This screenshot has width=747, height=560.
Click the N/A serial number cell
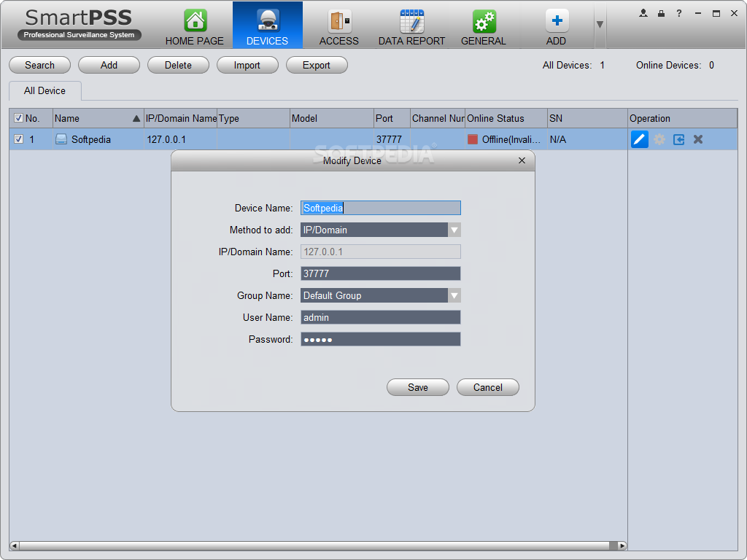[x=558, y=139]
